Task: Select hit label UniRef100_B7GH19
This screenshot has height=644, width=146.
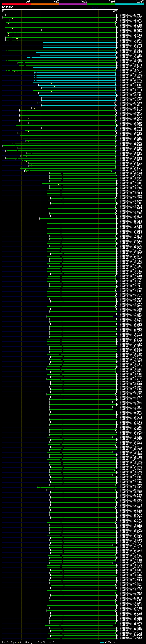Action: coord(131,399)
